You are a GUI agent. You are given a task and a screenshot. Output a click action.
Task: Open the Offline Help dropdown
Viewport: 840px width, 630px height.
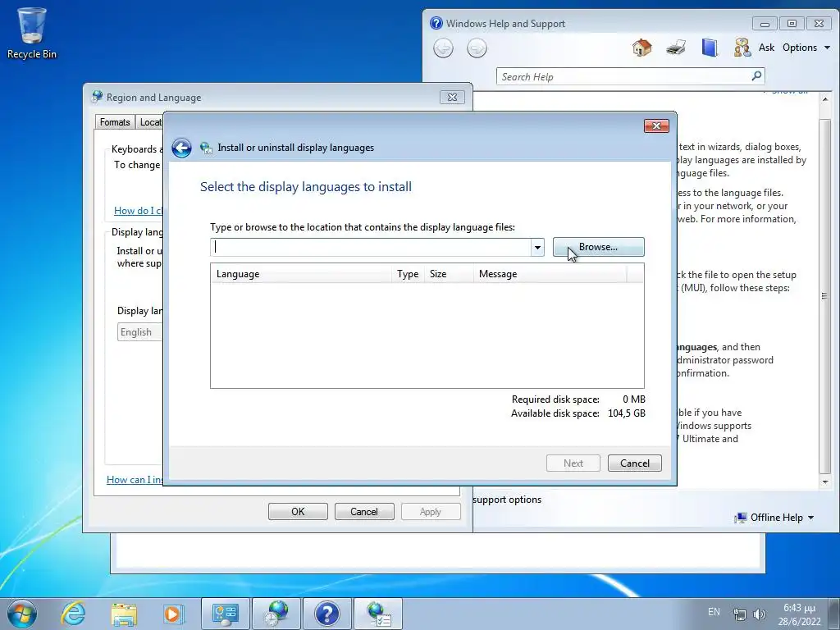pyautogui.click(x=774, y=518)
